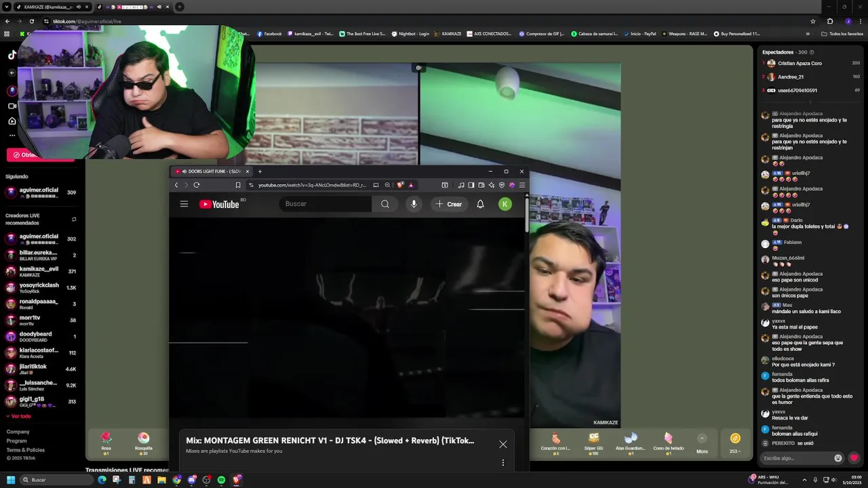
Task: Open the Nightbot - Login bookmark
Action: [x=410, y=33]
